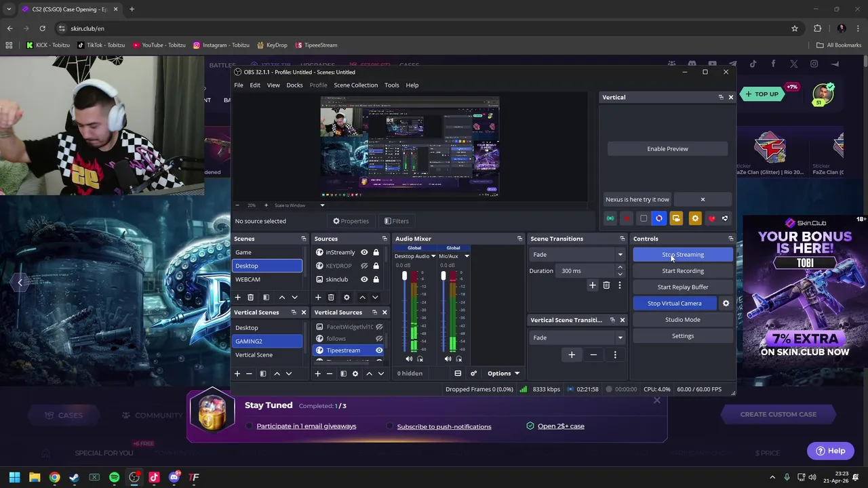This screenshot has width=868, height=488.
Task: Start vertical streaming green broadcast icon
Action: [610, 218]
